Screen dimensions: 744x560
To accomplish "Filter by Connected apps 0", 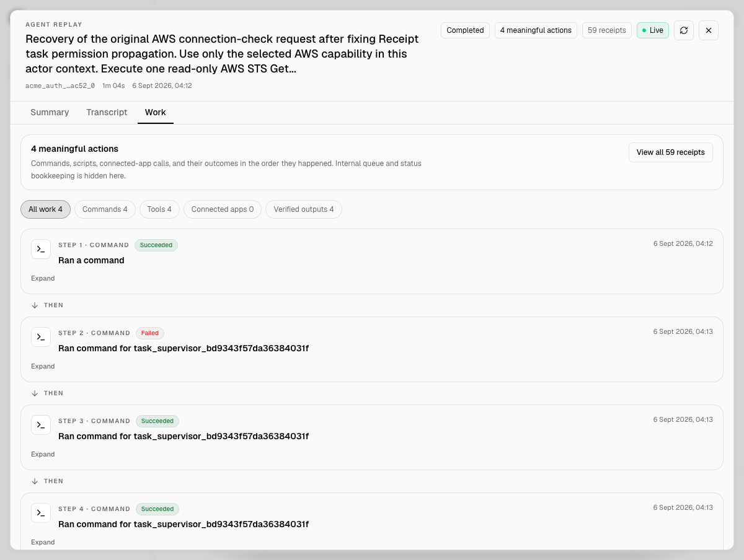I will pos(223,209).
